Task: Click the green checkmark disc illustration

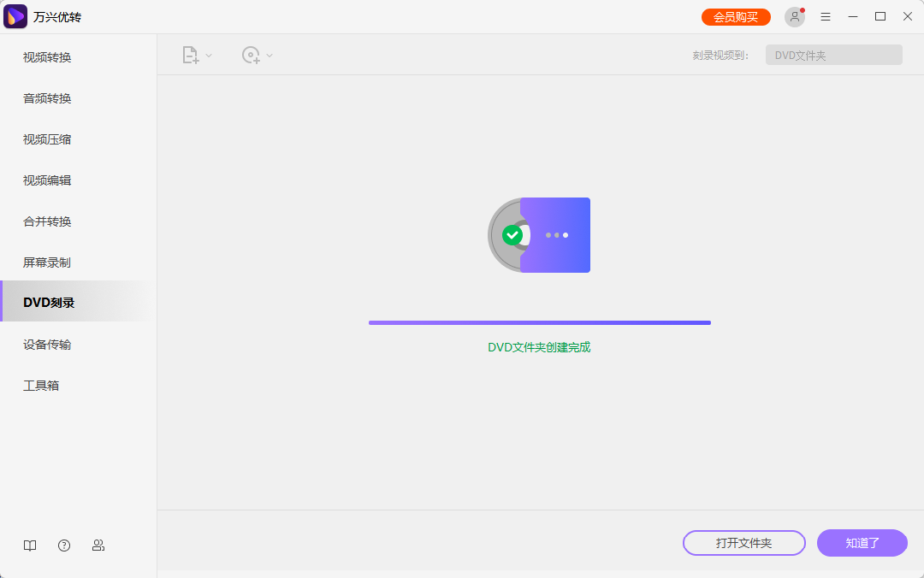Action: coord(513,235)
